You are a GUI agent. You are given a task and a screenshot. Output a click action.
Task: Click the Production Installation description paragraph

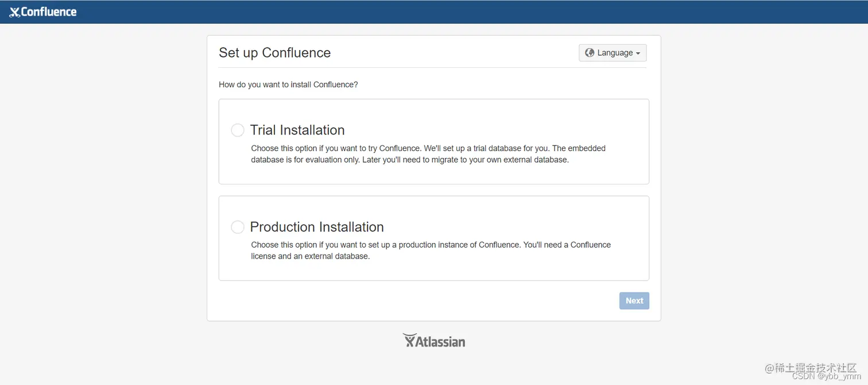pyautogui.click(x=431, y=251)
